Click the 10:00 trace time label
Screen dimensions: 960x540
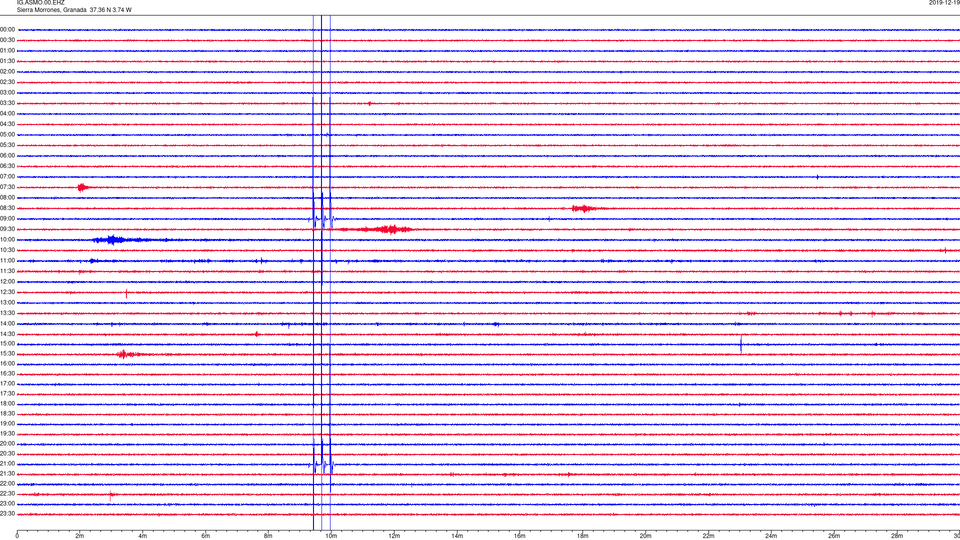8,240
